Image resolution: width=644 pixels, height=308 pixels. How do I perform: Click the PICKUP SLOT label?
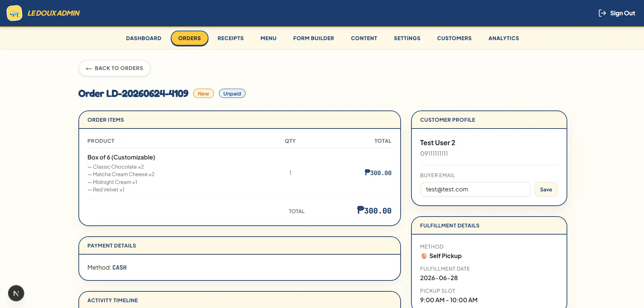[438, 291]
